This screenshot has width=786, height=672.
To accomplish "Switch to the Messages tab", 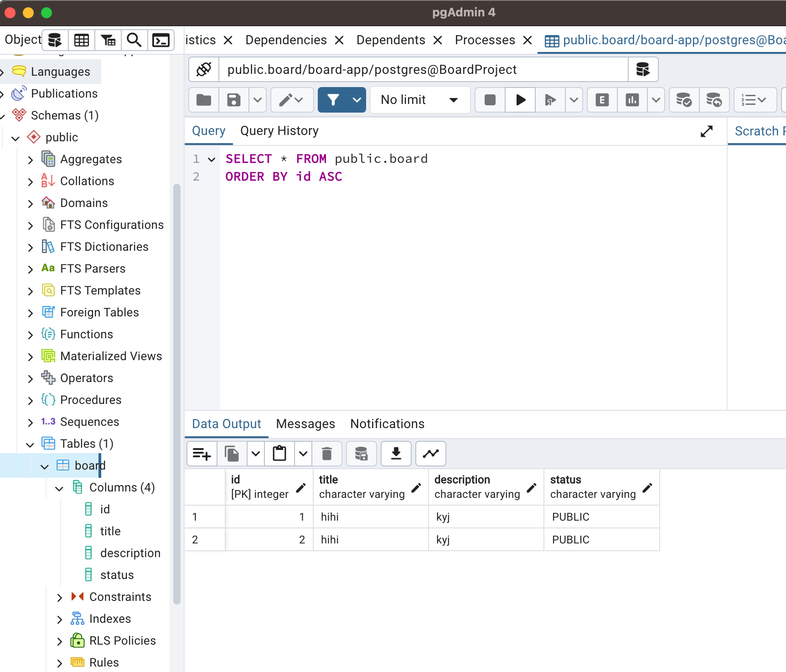I will click(305, 424).
